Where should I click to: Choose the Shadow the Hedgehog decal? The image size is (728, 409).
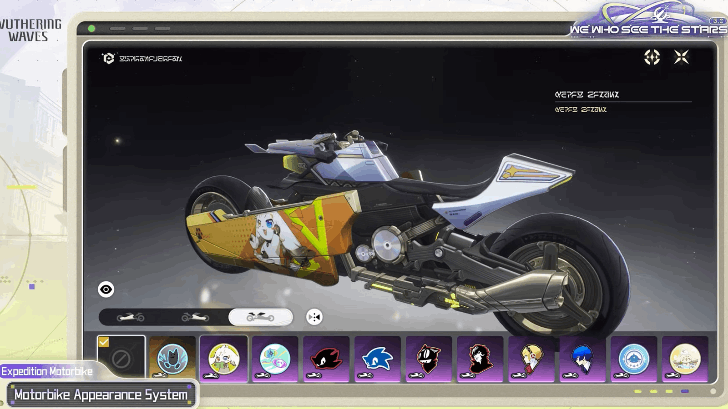(x=326, y=357)
